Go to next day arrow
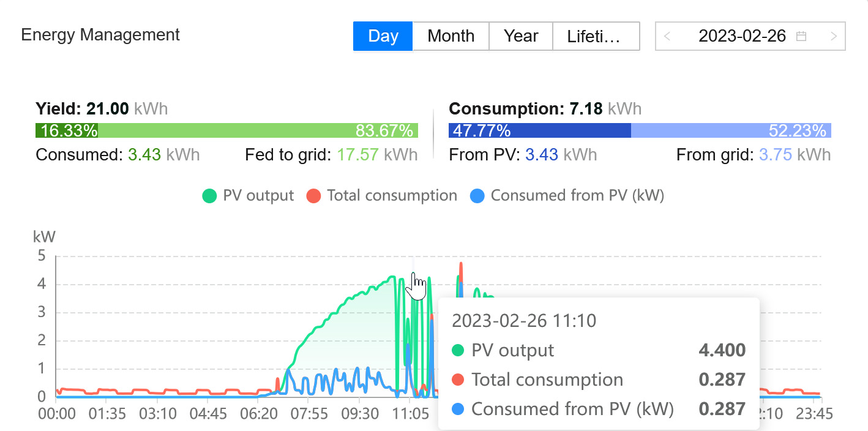The height and width of the screenshot is (431, 868). coord(833,36)
